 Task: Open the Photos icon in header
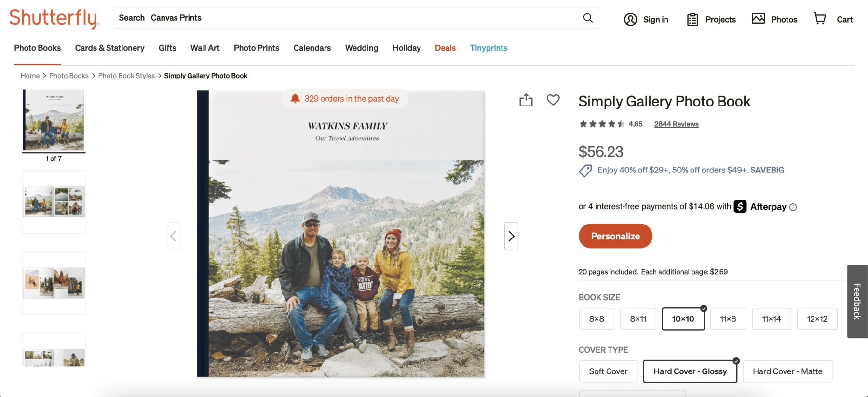tap(758, 19)
